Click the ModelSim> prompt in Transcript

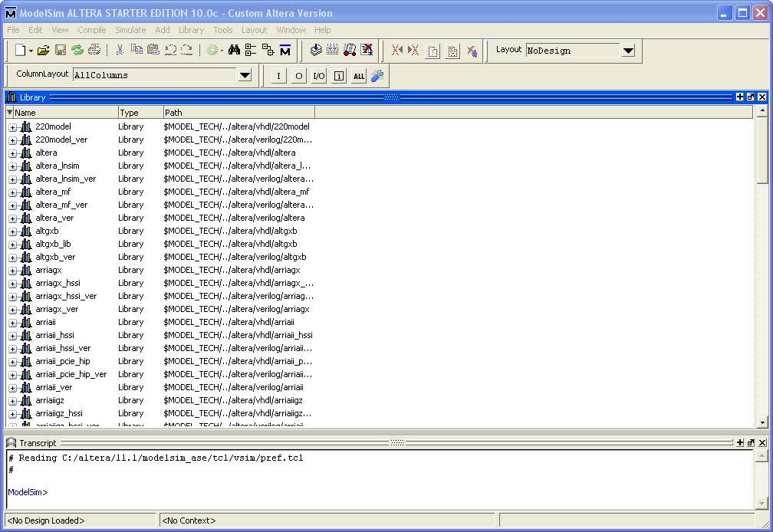click(x=28, y=492)
